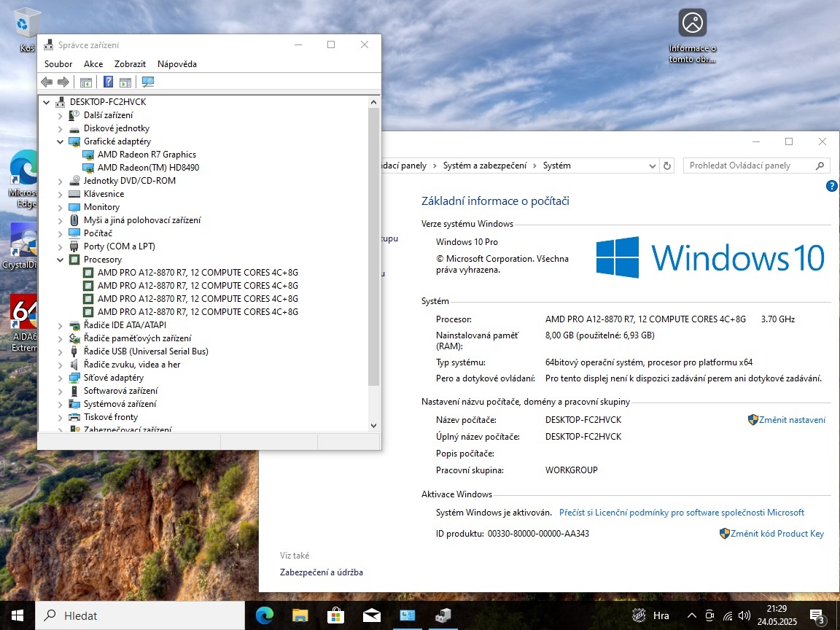This screenshot has height=630, width=840.
Task: Click refresh button next to address bar
Action: 667,166
